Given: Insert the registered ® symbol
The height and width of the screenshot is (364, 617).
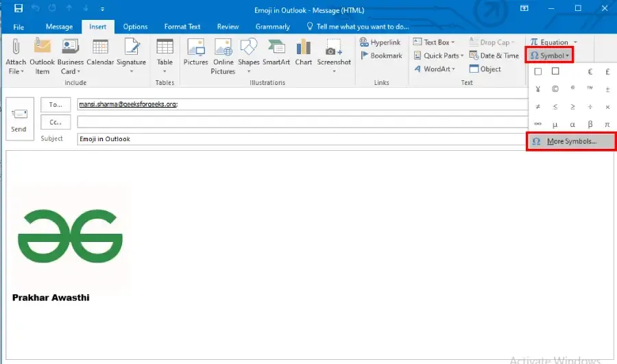Looking at the screenshot, I should pos(572,88).
